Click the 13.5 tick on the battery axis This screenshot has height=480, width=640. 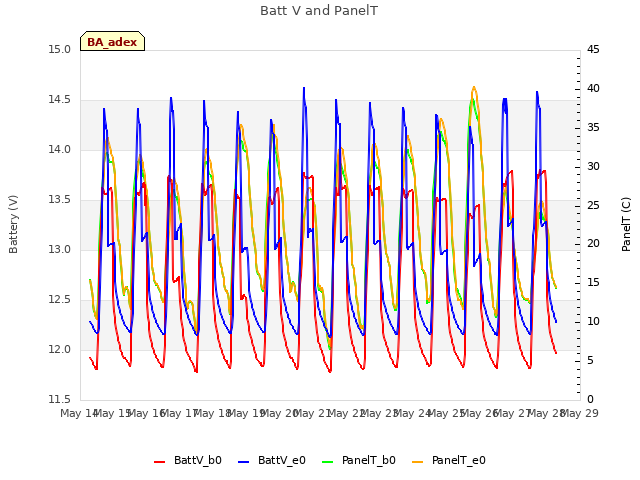(59, 200)
